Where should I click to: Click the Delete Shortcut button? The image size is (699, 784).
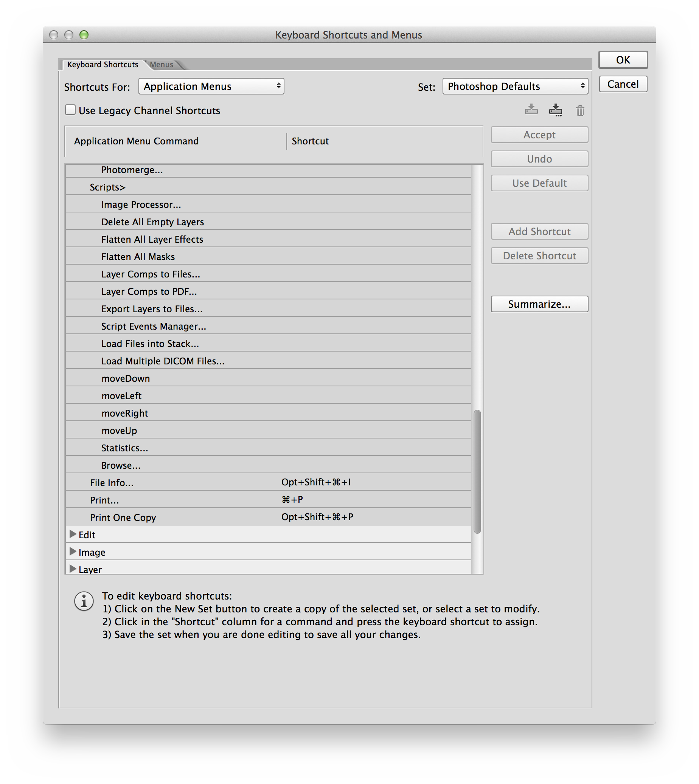pos(539,256)
